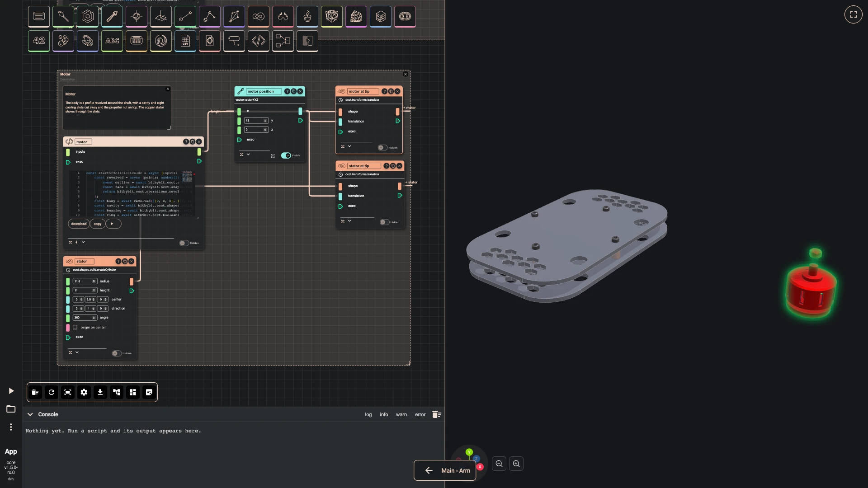Viewport: 868px width, 488px height.
Task: Open the node flow diagram category icon
Action: tap(283, 41)
